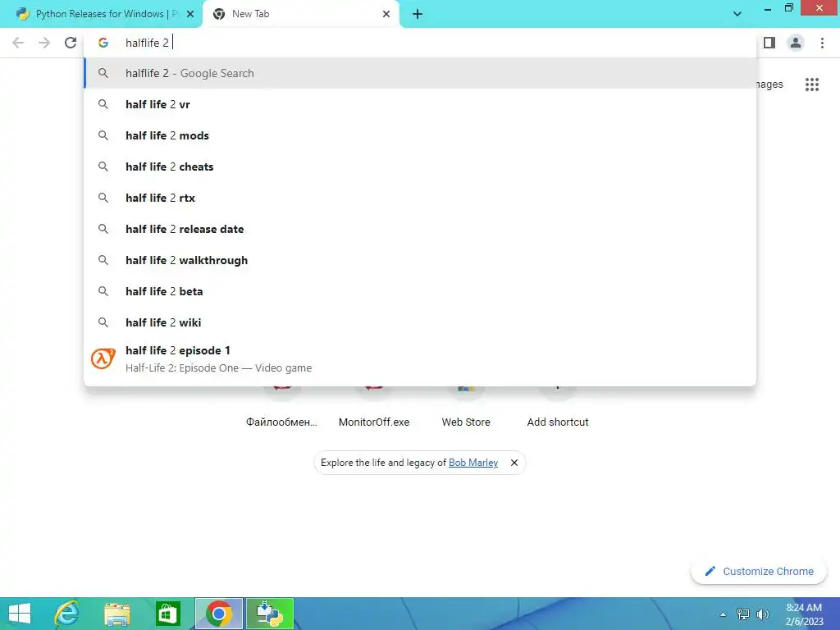Select the New Tab tab
This screenshot has height=630, width=840.
click(x=301, y=15)
